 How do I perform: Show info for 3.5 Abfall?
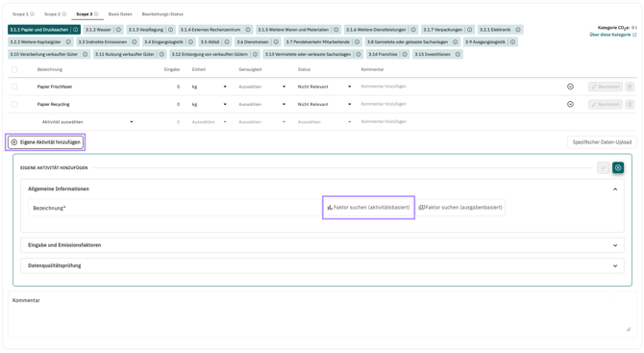click(227, 42)
